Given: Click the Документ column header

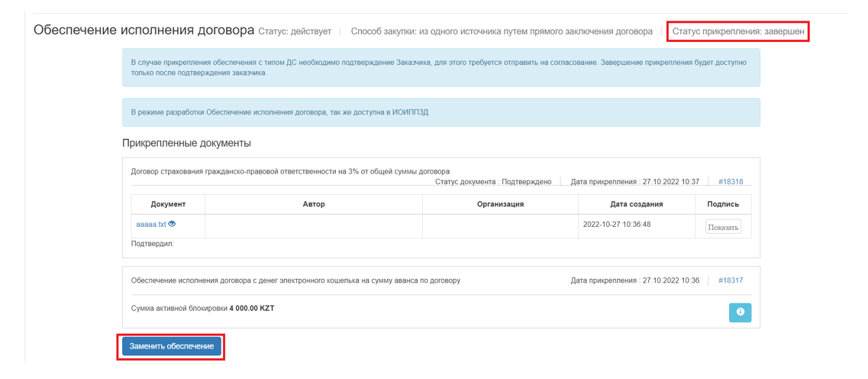Looking at the screenshot, I should 168,204.
